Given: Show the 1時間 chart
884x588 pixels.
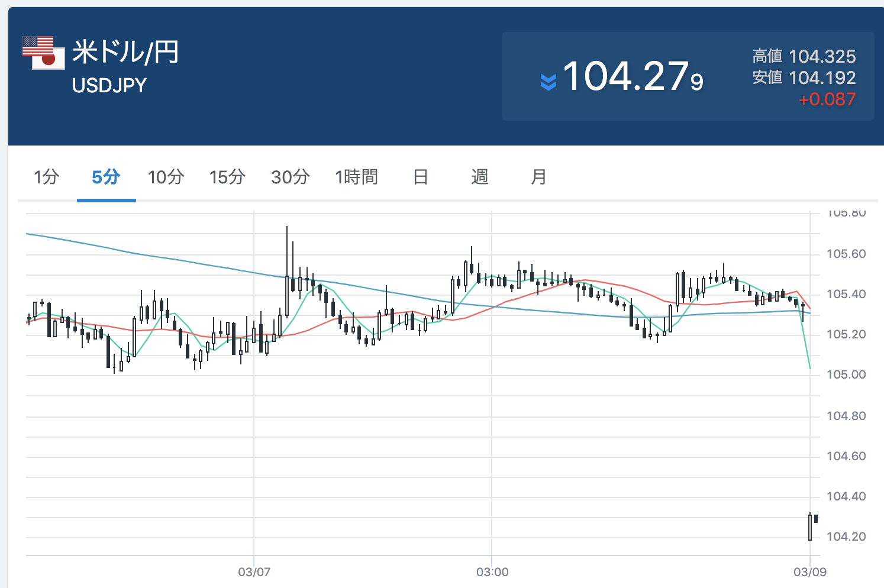Looking at the screenshot, I should coord(356,177).
